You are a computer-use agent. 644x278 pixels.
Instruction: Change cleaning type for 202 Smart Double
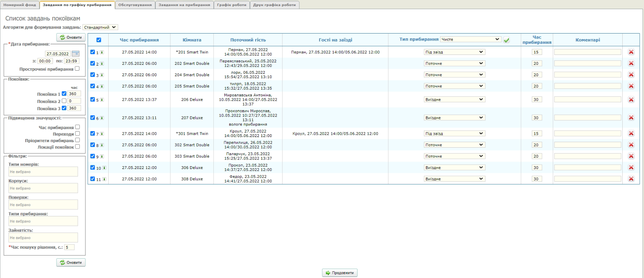pyautogui.click(x=454, y=63)
